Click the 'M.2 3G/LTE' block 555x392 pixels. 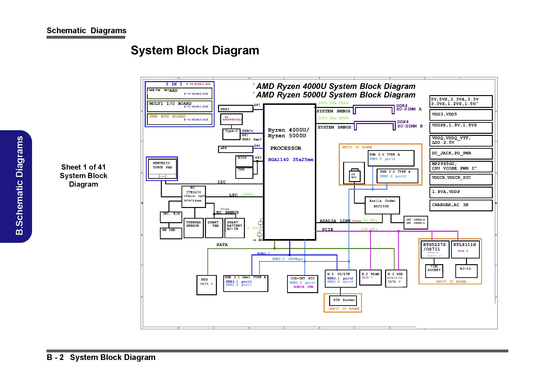[x=340, y=278]
